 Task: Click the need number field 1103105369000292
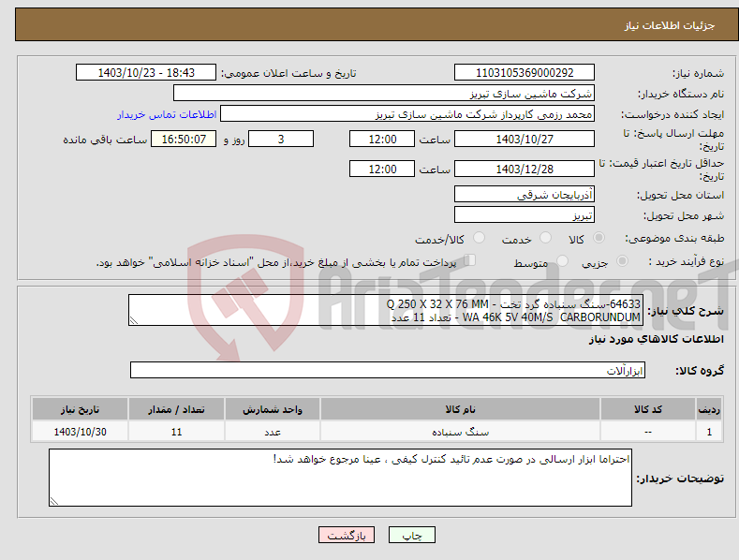point(525,73)
